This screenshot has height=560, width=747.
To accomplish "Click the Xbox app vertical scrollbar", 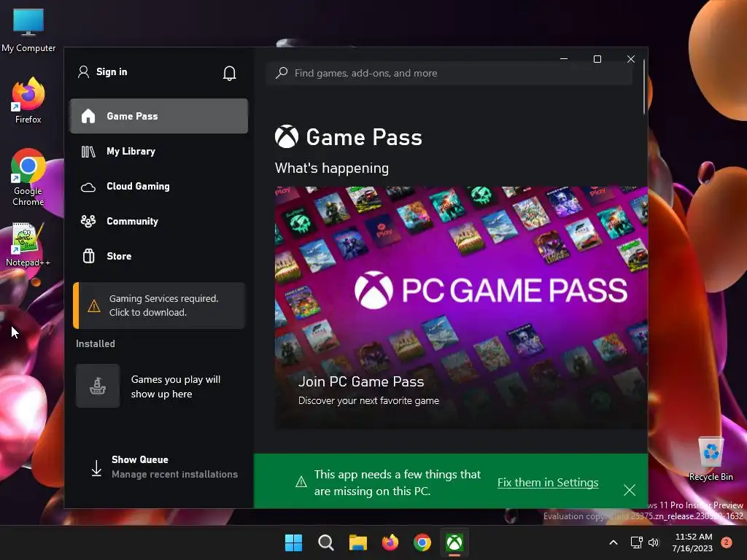I will (x=644, y=87).
